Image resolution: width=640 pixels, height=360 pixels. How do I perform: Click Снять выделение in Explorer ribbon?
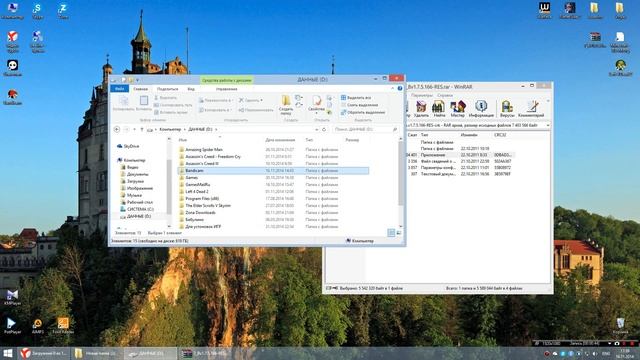click(359, 105)
